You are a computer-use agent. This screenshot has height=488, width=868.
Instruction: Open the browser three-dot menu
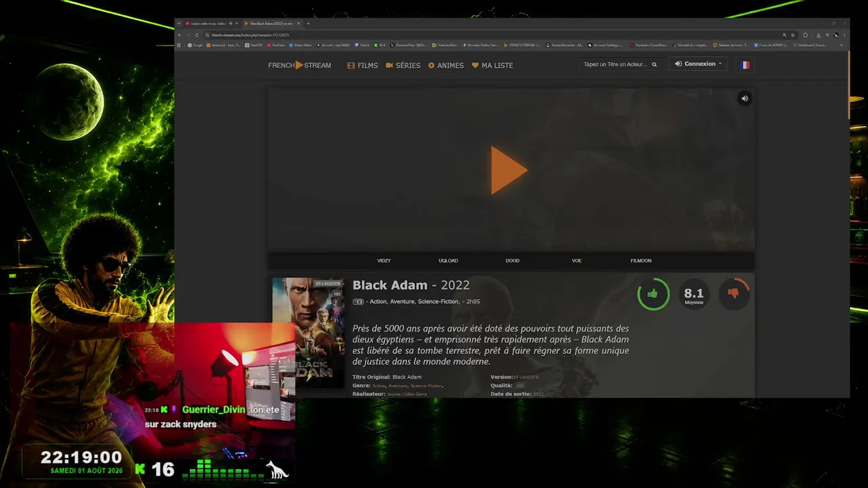click(844, 35)
